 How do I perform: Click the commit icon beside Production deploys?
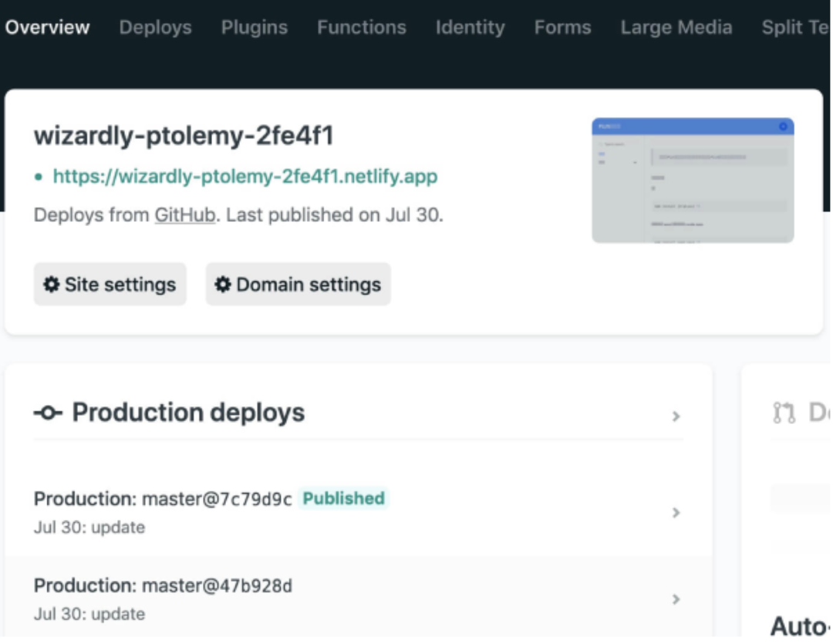click(48, 413)
